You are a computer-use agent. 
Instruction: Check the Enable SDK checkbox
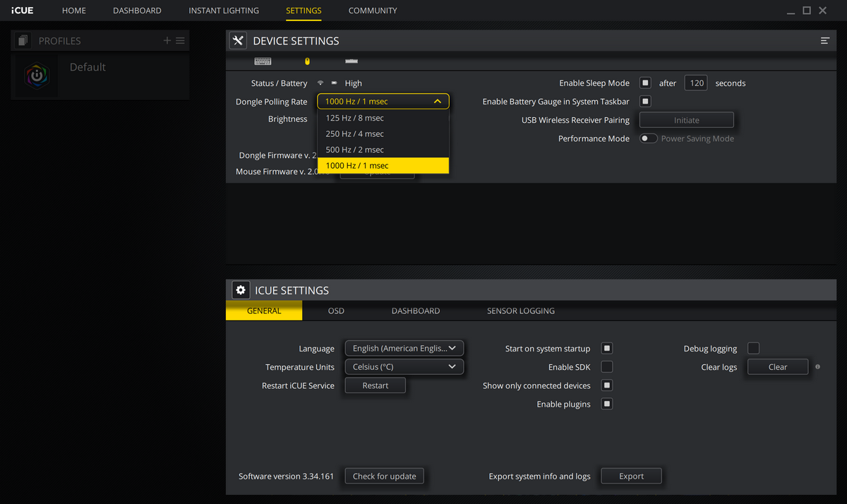pyautogui.click(x=607, y=367)
